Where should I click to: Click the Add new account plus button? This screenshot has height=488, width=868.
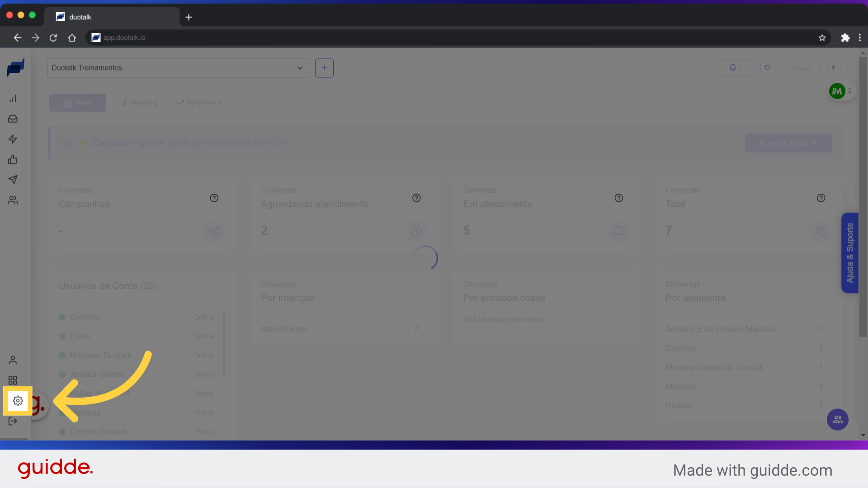[x=324, y=67]
